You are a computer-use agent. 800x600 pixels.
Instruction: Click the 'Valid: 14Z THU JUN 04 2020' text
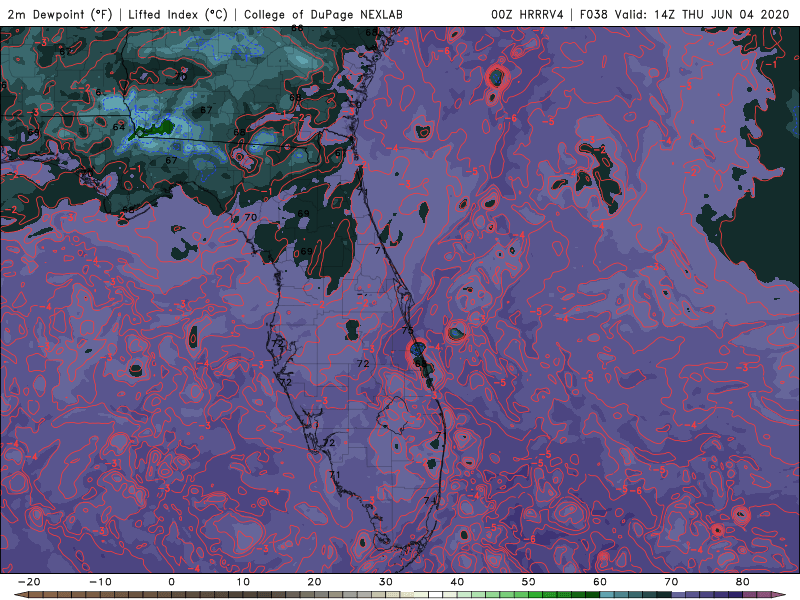tap(702, 15)
